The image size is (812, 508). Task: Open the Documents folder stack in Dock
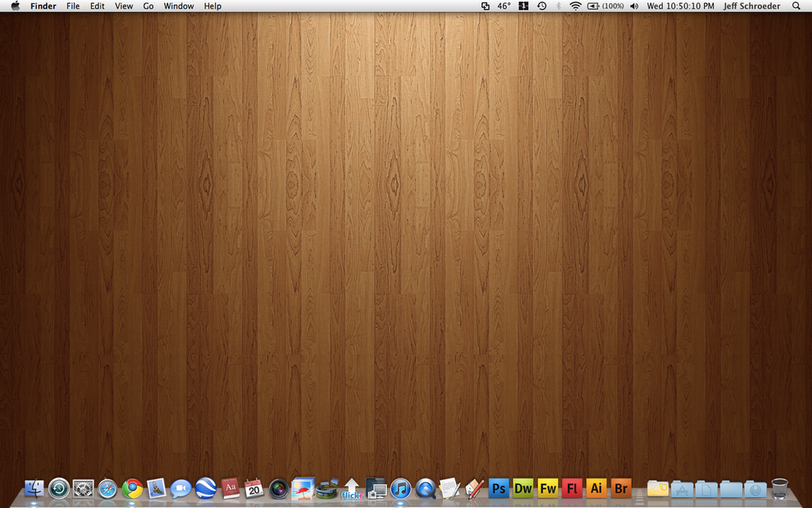pos(707,489)
